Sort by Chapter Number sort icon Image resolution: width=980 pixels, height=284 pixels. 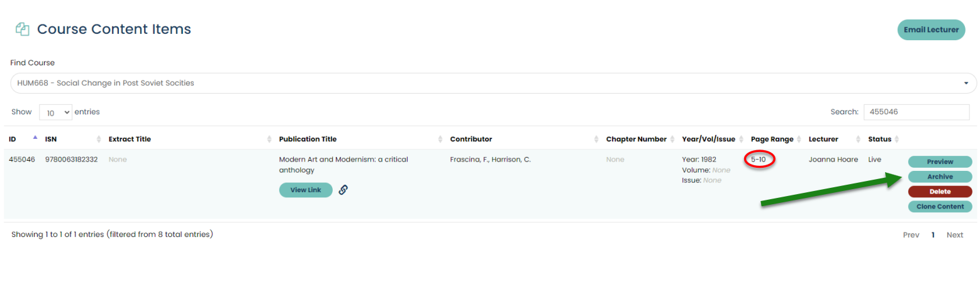[x=672, y=139]
